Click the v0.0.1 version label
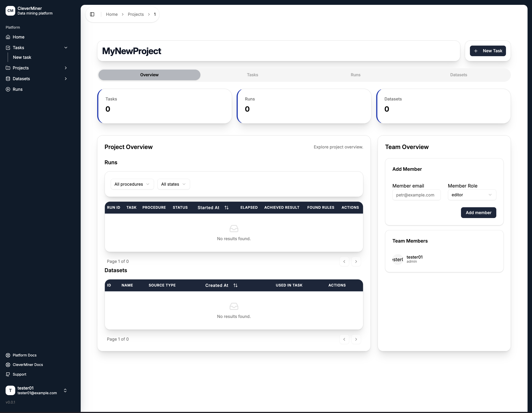 [x=10, y=402]
